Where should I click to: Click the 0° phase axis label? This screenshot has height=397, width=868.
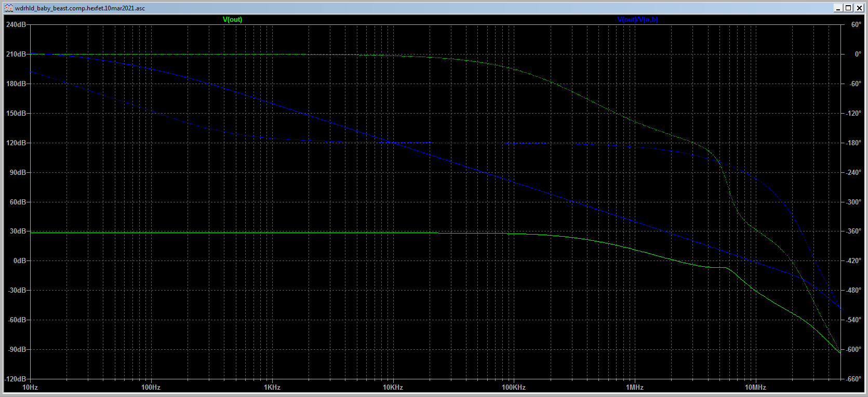858,54
